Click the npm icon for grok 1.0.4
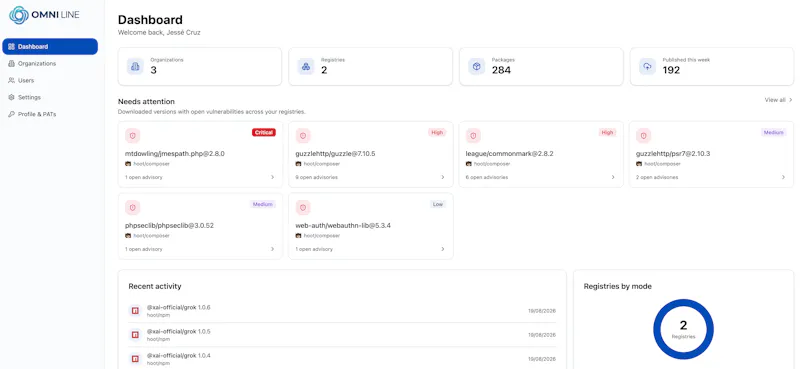This screenshot has height=369, width=800. click(135, 359)
